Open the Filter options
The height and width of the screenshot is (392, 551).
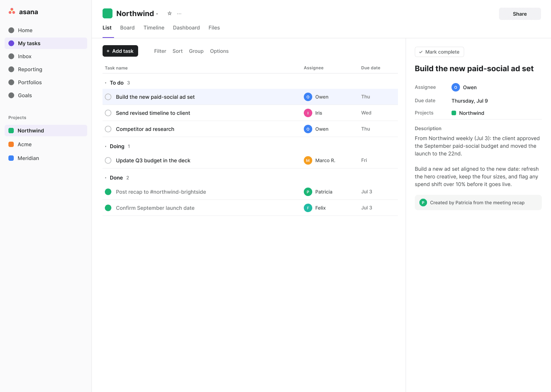pyautogui.click(x=160, y=51)
